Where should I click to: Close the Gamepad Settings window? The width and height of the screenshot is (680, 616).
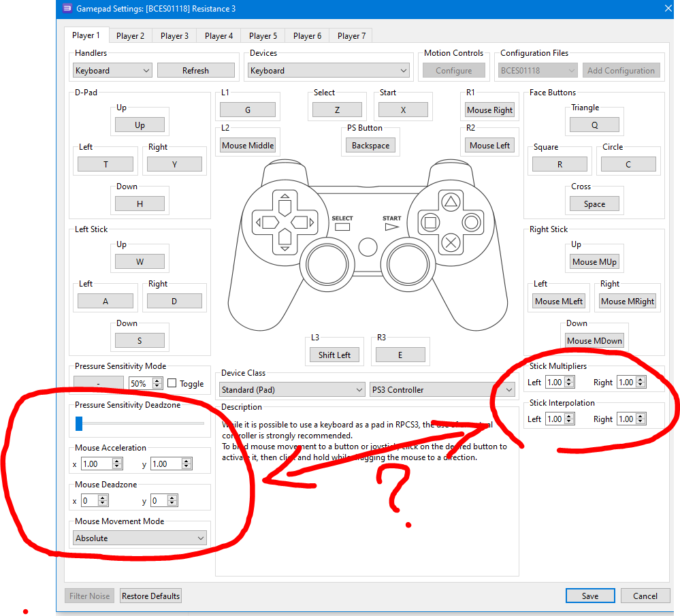(x=668, y=8)
